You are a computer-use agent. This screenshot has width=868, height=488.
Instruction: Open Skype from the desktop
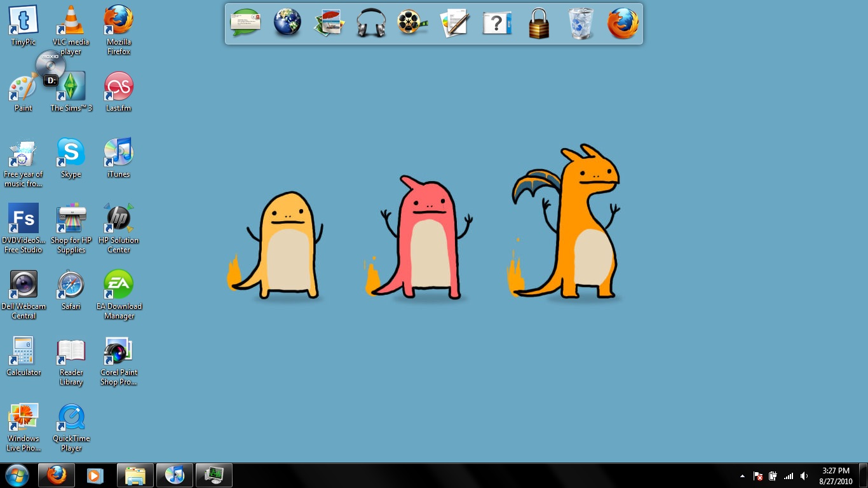point(71,153)
